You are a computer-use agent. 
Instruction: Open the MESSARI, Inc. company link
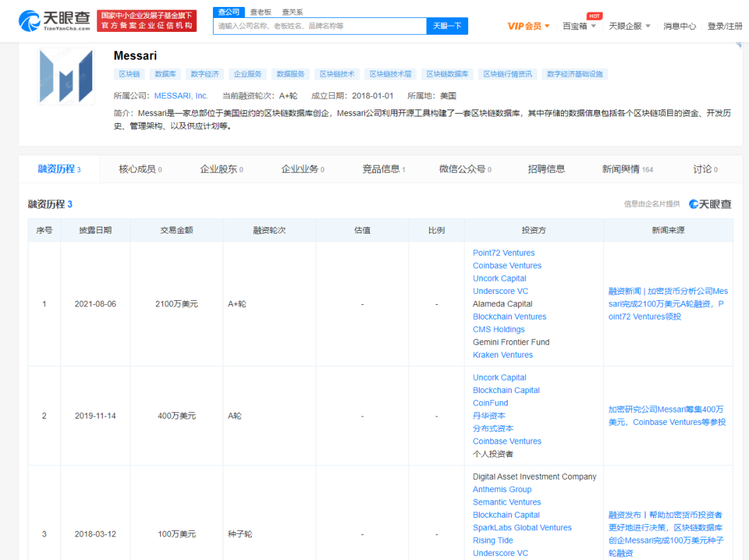[x=181, y=96]
